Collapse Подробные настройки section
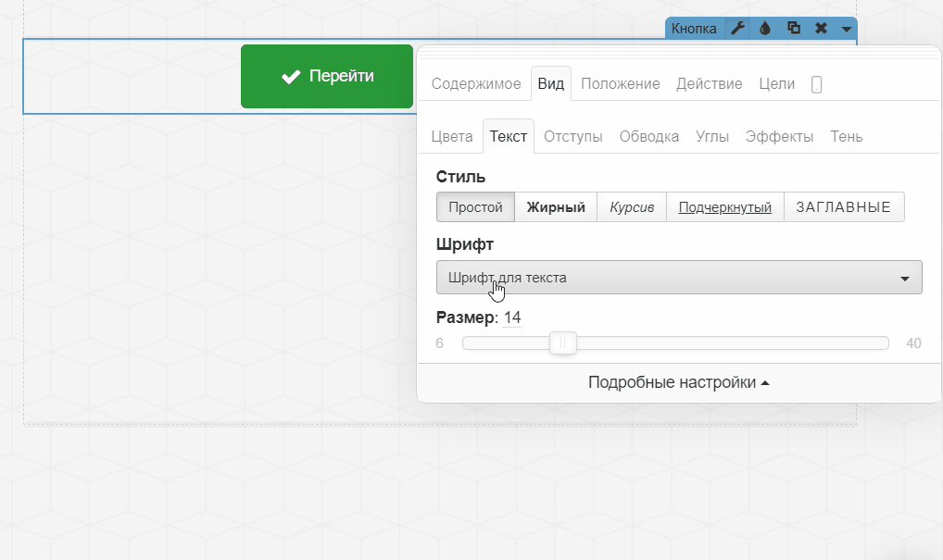The height and width of the screenshot is (560, 943). pyautogui.click(x=679, y=382)
